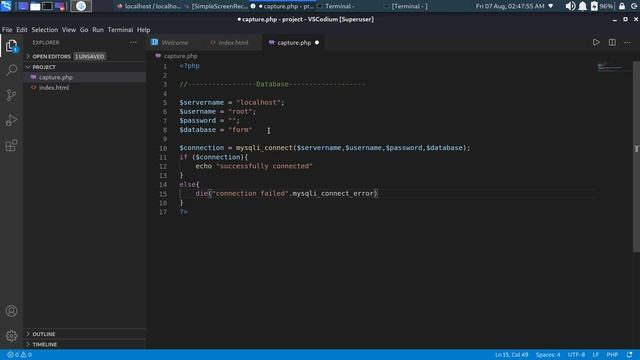640x360 pixels.
Task: Click the unsaved dot on capture.php tab
Action: [x=317, y=42]
